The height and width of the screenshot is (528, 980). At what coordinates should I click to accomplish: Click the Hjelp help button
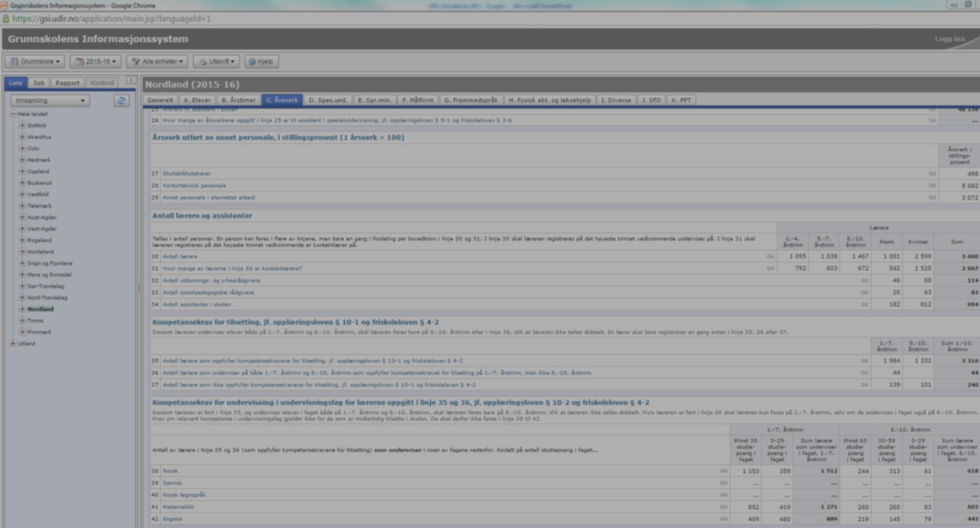pyautogui.click(x=262, y=62)
